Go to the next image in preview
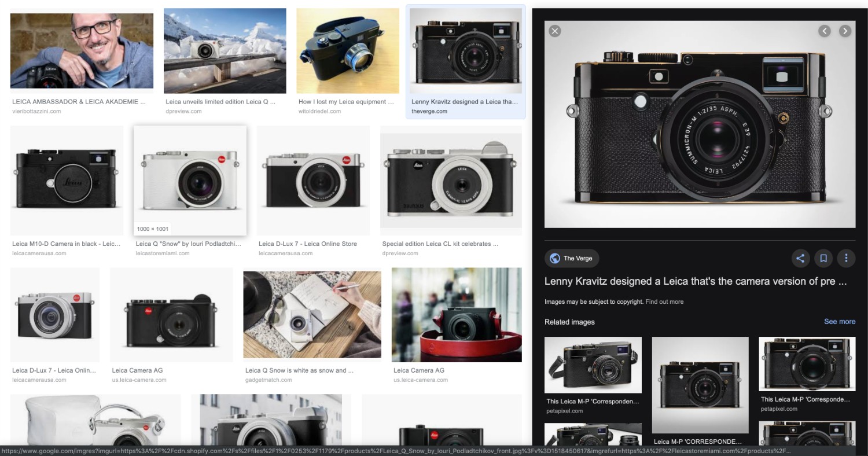868x456 pixels. coord(845,31)
